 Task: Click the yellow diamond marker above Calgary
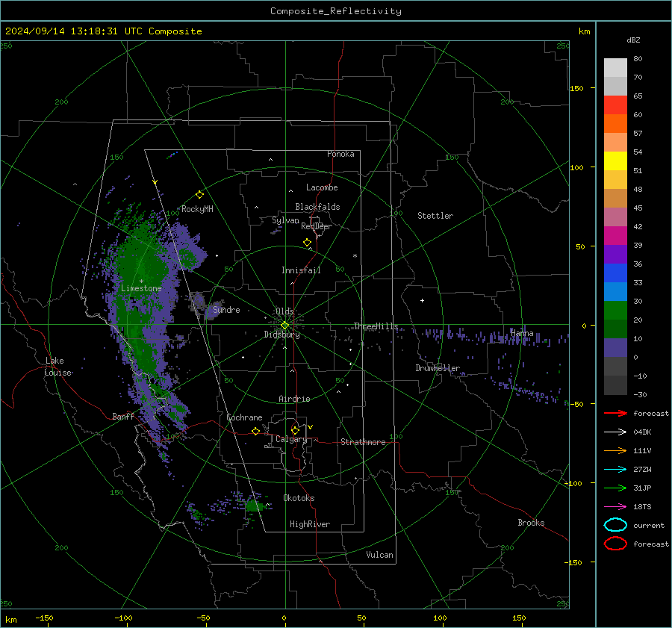tap(295, 430)
